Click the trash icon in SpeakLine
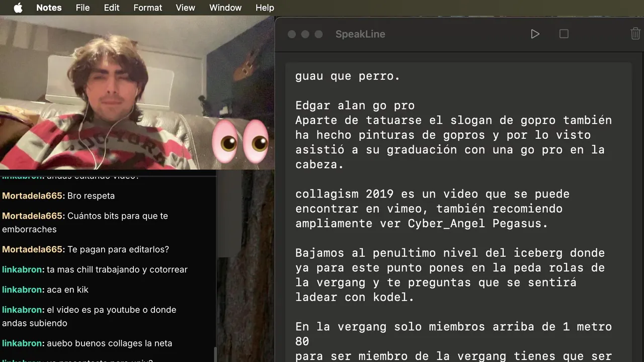 635,34
